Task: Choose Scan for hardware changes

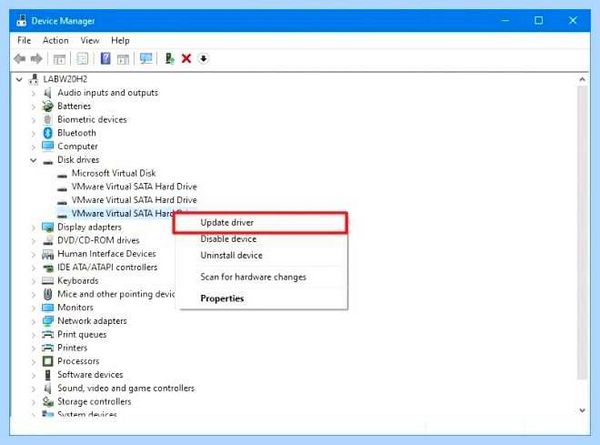Action: pos(264,277)
